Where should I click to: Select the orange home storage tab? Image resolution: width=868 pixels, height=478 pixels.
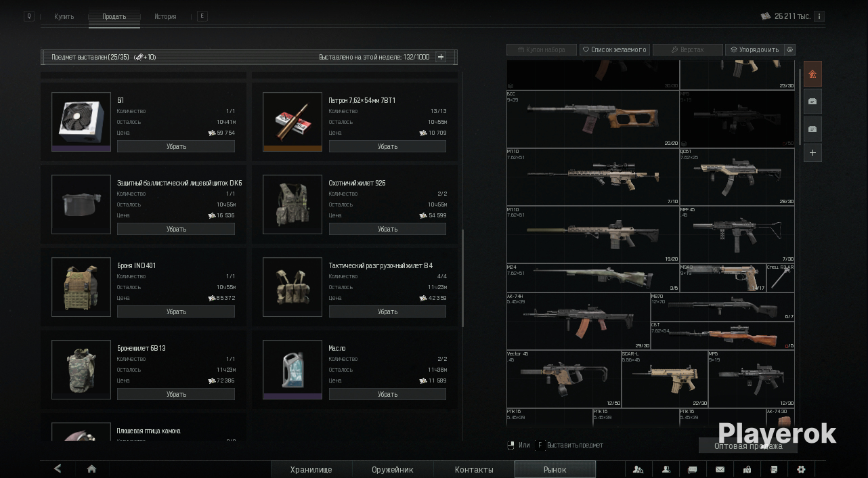pos(812,74)
